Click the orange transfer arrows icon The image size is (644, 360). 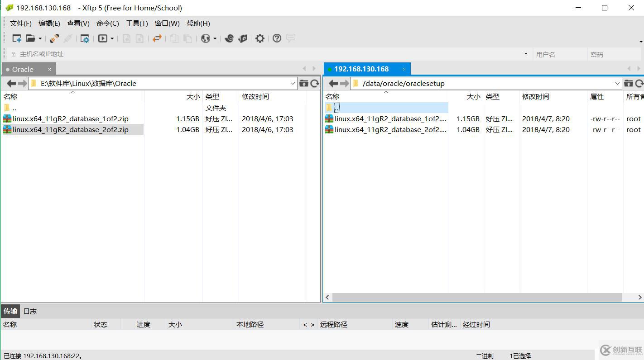click(x=157, y=38)
